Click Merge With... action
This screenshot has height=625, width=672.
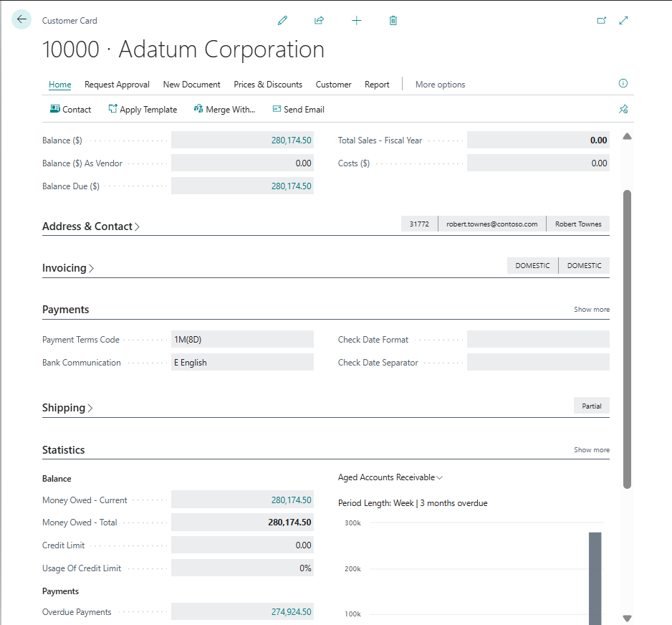pyautogui.click(x=224, y=110)
